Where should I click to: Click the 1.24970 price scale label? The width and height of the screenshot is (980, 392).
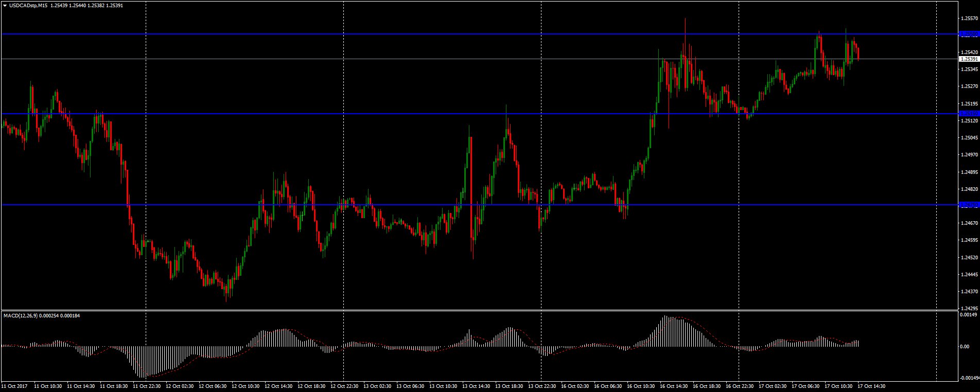(969, 155)
